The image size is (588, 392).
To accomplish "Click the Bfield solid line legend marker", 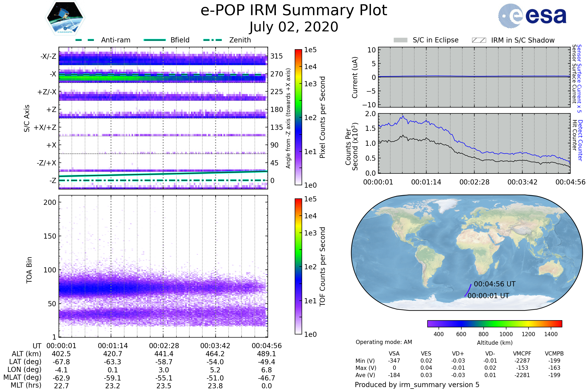I will (155, 40).
